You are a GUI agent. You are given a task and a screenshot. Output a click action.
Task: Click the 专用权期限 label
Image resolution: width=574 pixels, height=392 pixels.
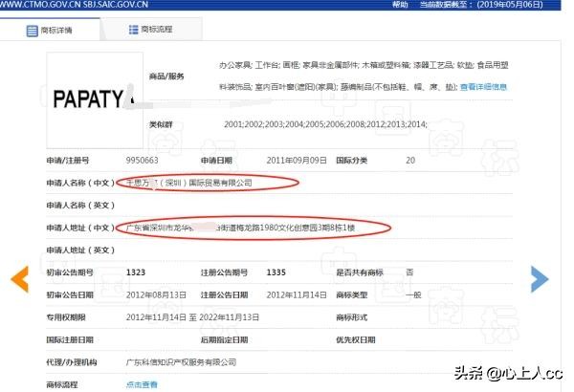click(66, 317)
